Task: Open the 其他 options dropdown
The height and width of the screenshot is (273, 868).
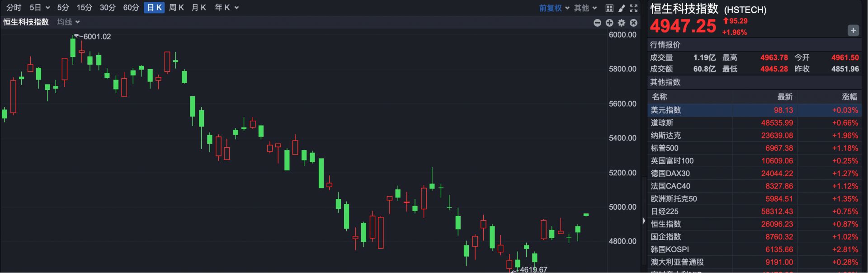Action: coord(585,8)
